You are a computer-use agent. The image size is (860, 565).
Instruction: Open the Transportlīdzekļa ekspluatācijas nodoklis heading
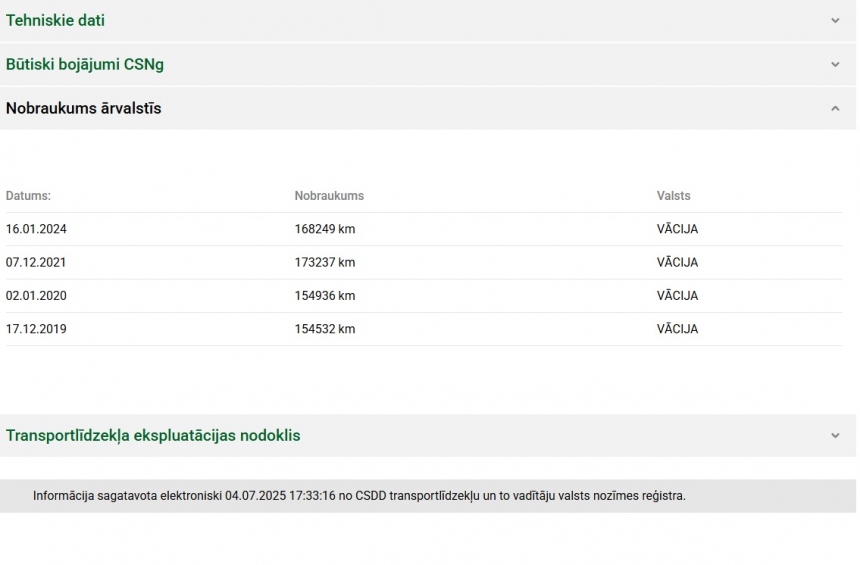(x=153, y=436)
